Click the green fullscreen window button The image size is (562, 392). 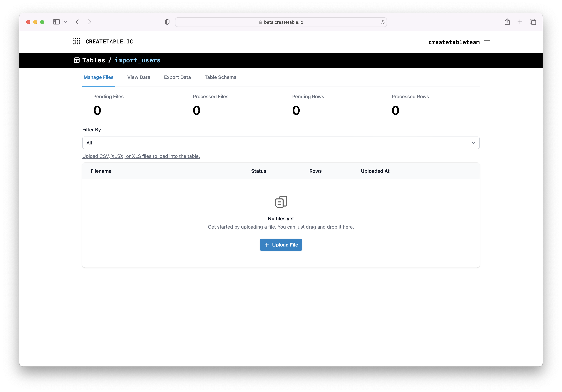(42, 22)
